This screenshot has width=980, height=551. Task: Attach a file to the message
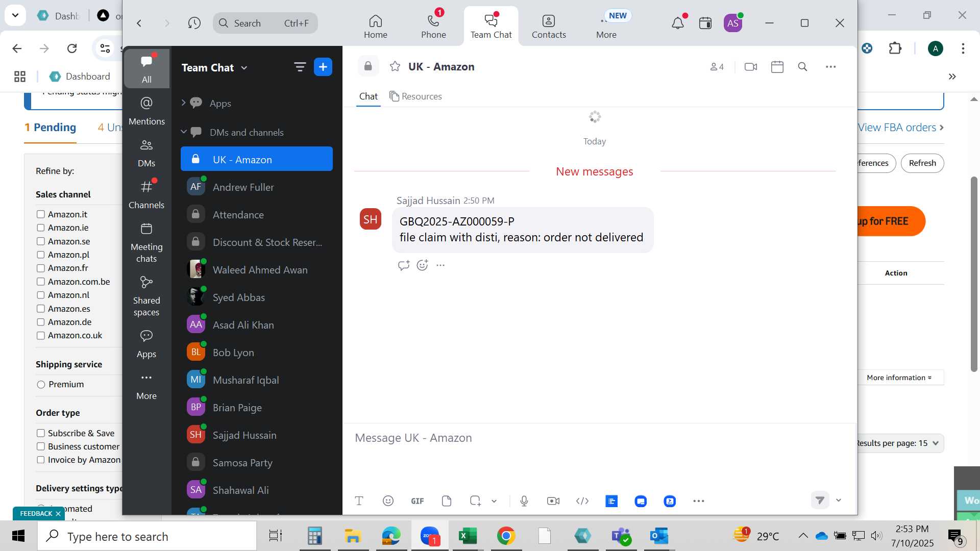(x=447, y=501)
